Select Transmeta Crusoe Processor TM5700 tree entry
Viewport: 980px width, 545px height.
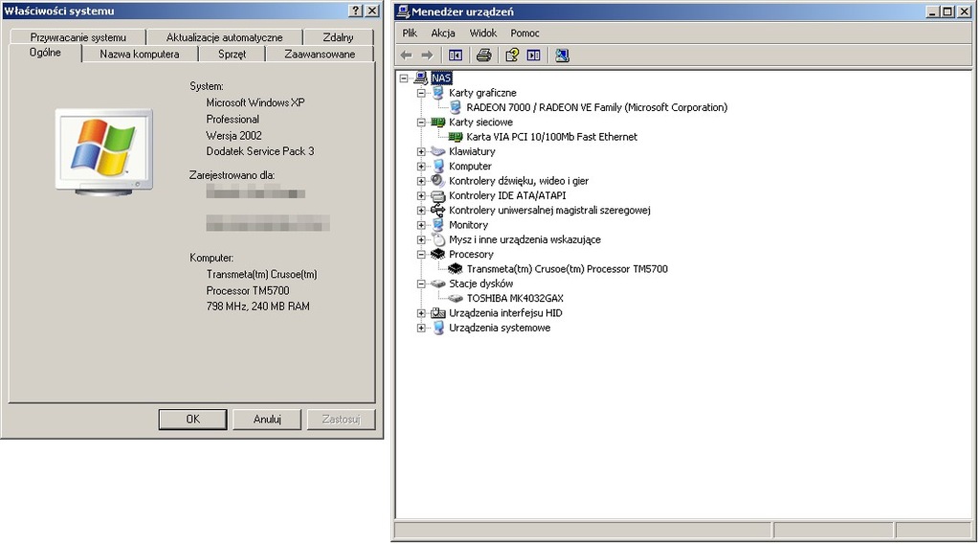[567, 269]
